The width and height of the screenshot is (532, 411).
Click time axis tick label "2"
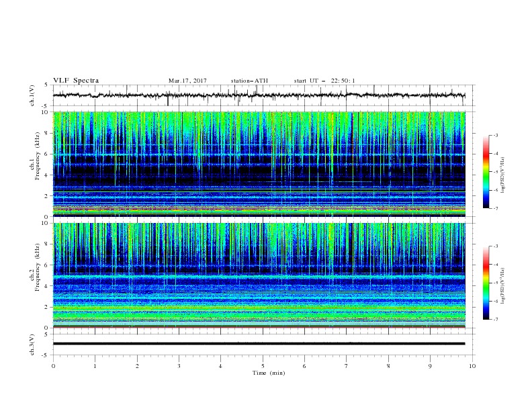coord(137,366)
